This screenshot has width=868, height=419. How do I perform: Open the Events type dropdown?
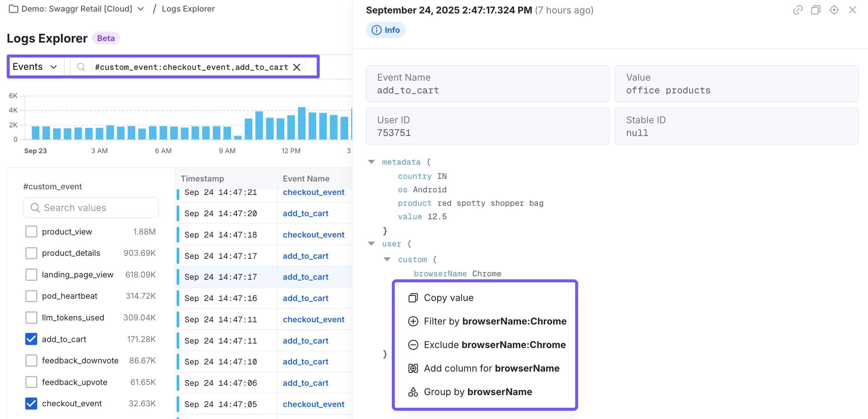point(35,66)
